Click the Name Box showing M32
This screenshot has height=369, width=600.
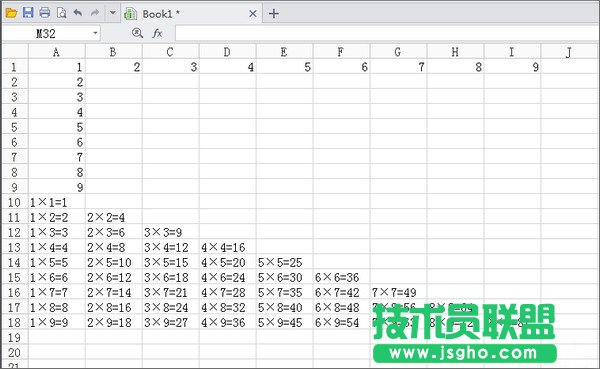(46, 34)
